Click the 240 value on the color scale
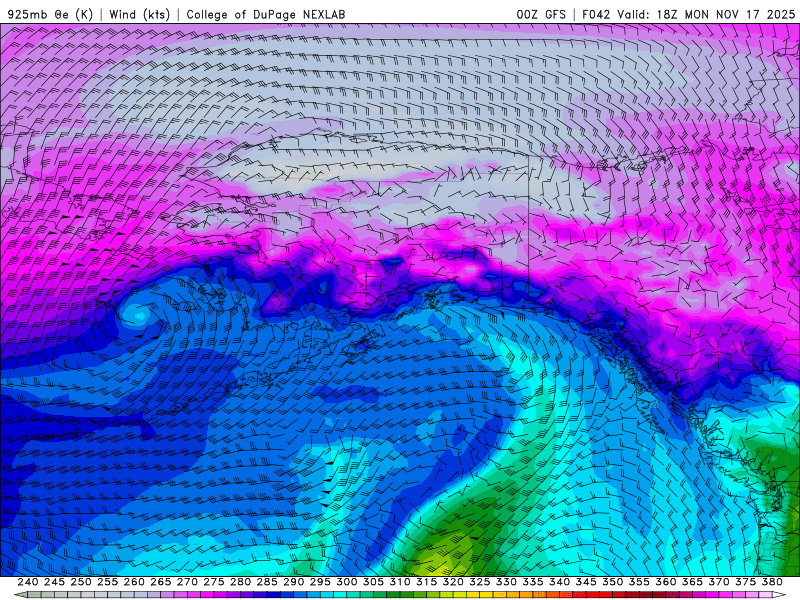This screenshot has width=800, height=600. (28, 582)
